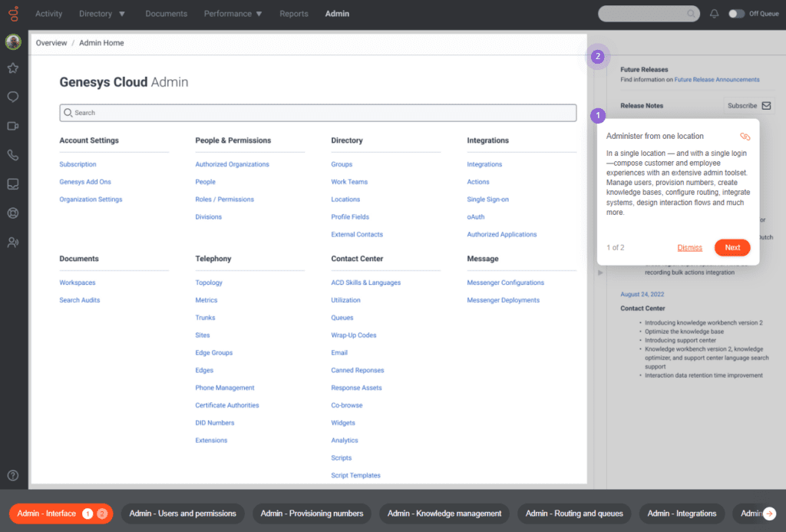Click the Genesys logo icon
This screenshot has width=786, height=532.
14,14
